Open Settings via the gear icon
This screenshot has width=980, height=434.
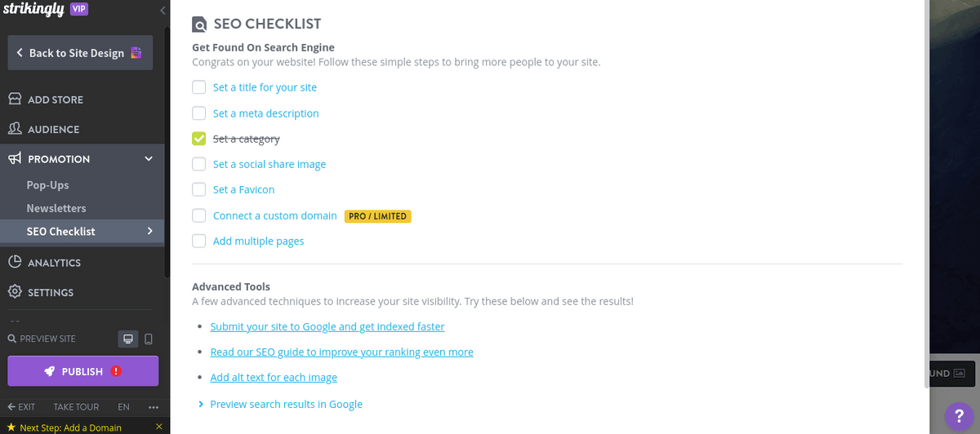coord(15,292)
